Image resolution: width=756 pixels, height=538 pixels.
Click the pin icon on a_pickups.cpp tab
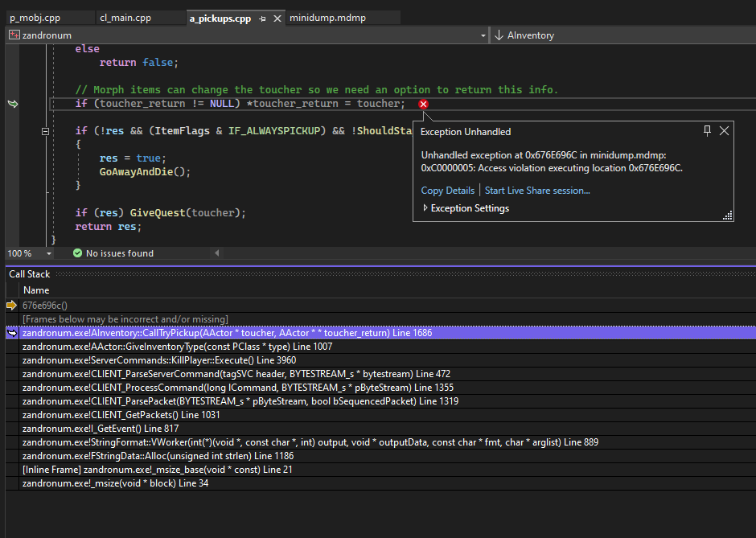coord(263,18)
